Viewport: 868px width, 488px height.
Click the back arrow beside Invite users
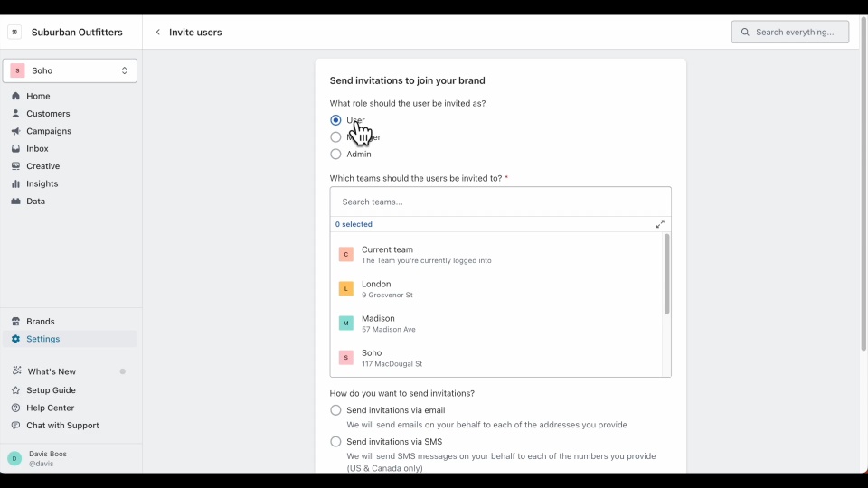[158, 33]
